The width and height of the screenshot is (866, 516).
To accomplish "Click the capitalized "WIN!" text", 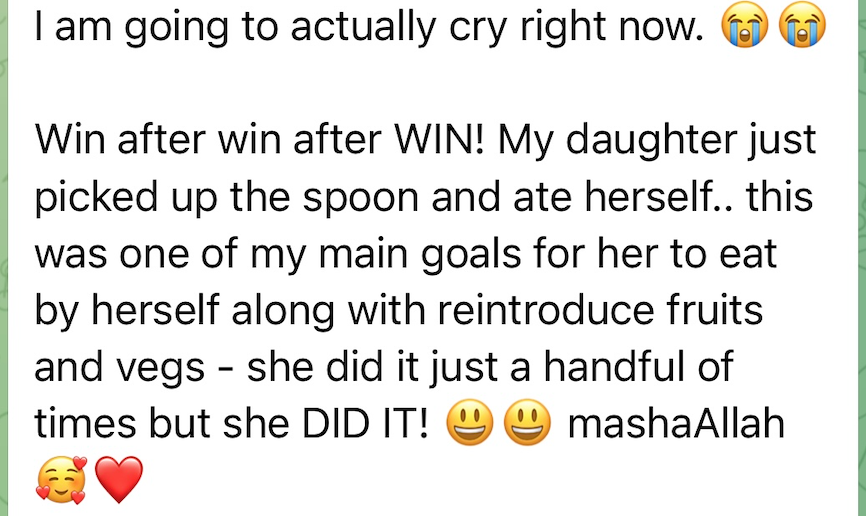I will pos(441,139).
